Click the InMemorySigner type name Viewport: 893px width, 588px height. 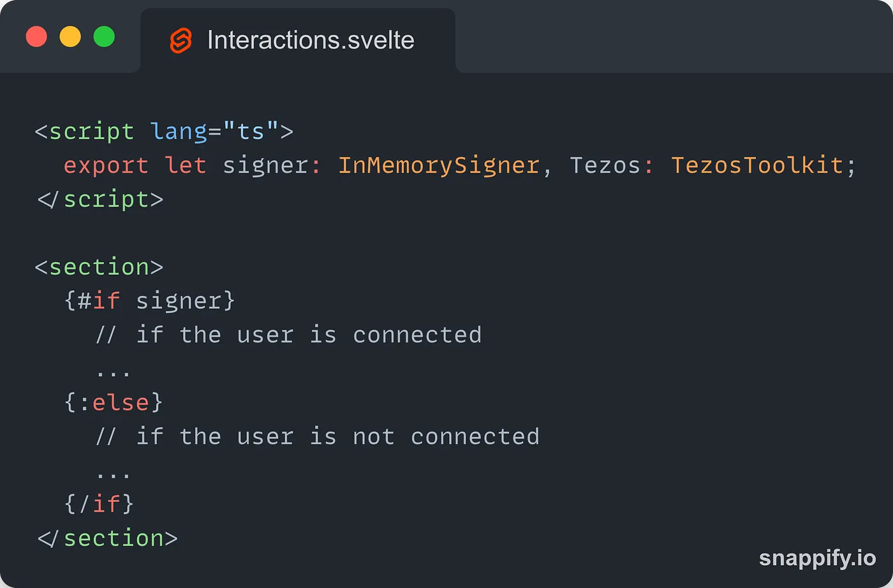click(x=439, y=165)
